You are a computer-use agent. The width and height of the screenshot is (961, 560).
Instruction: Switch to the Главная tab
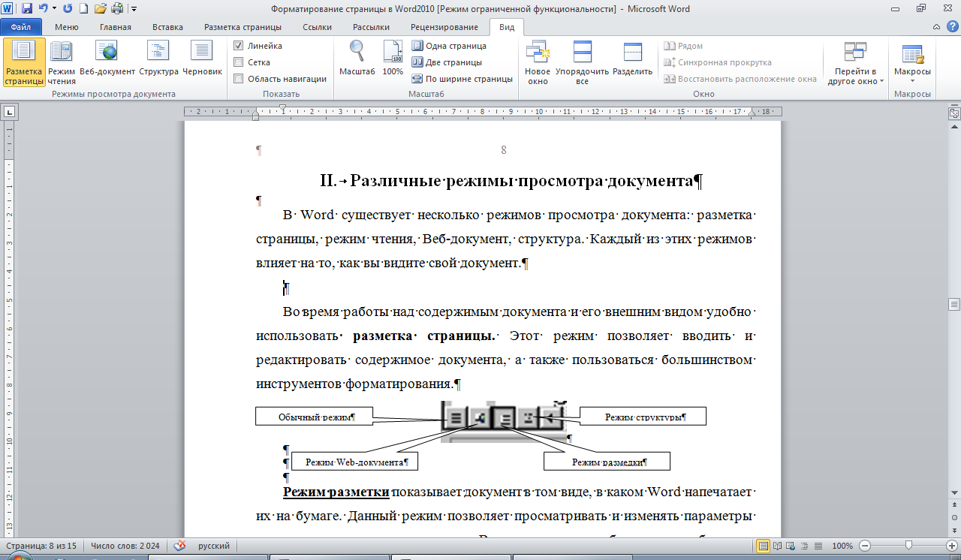[x=116, y=27]
